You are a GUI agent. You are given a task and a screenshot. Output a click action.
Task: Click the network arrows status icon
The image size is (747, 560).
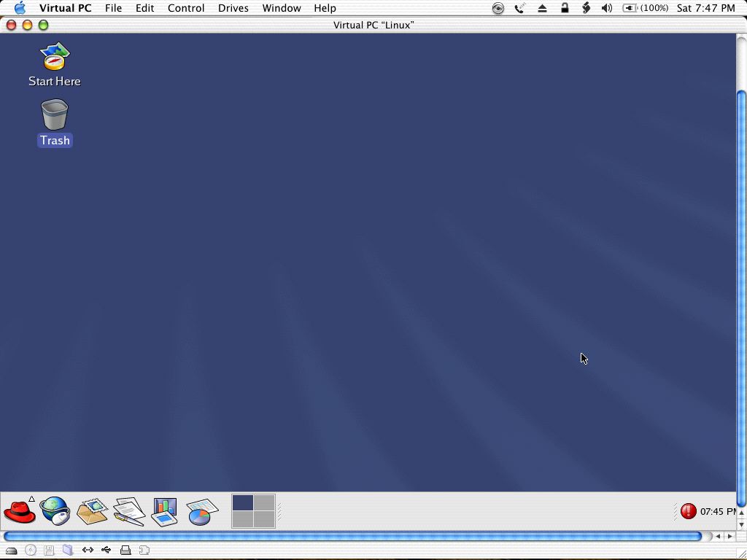point(88,550)
